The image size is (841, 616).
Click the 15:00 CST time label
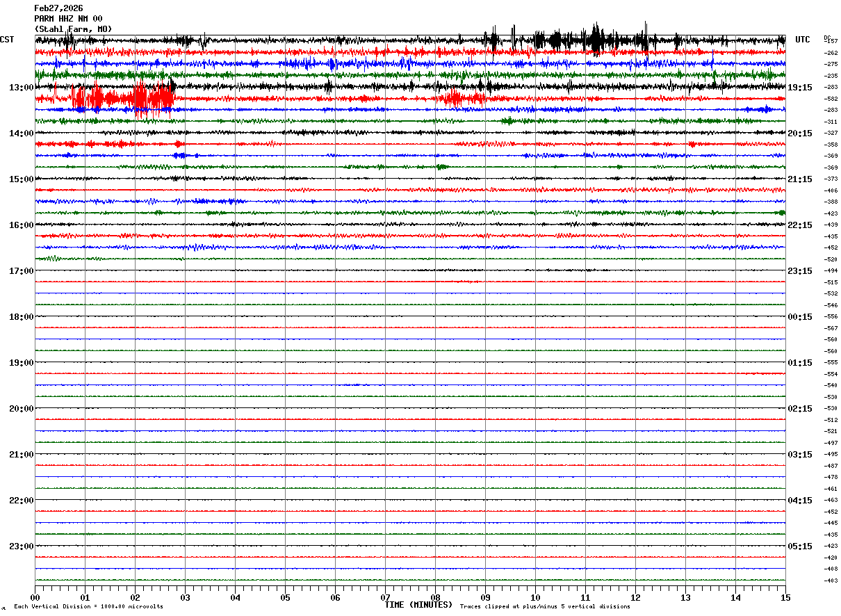(22, 179)
